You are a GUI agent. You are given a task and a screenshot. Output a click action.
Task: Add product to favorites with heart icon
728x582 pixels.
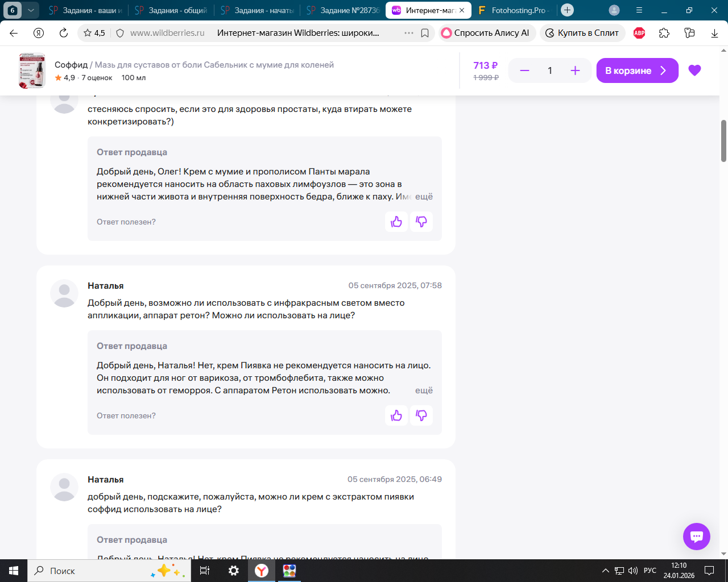pyautogui.click(x=694, y=70)
